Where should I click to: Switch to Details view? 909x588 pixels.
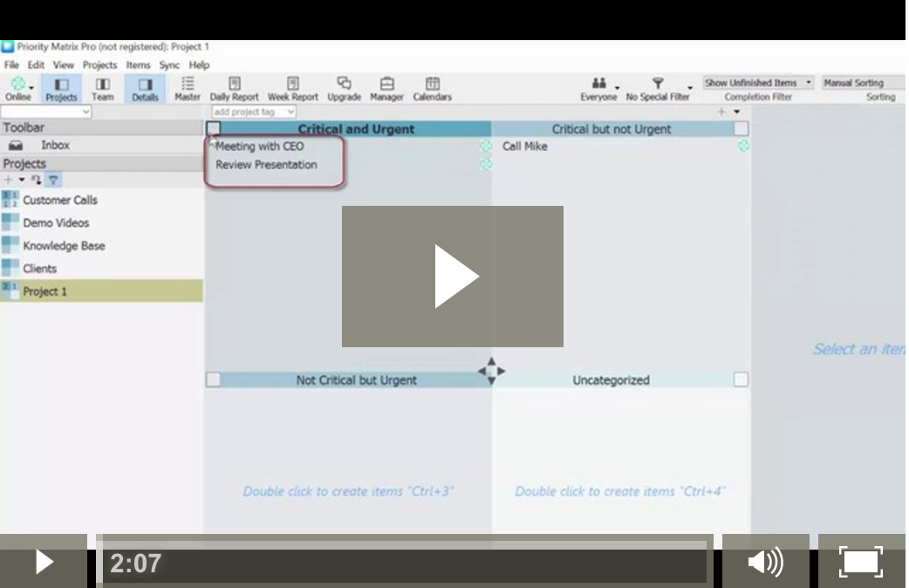pos(145,87)
